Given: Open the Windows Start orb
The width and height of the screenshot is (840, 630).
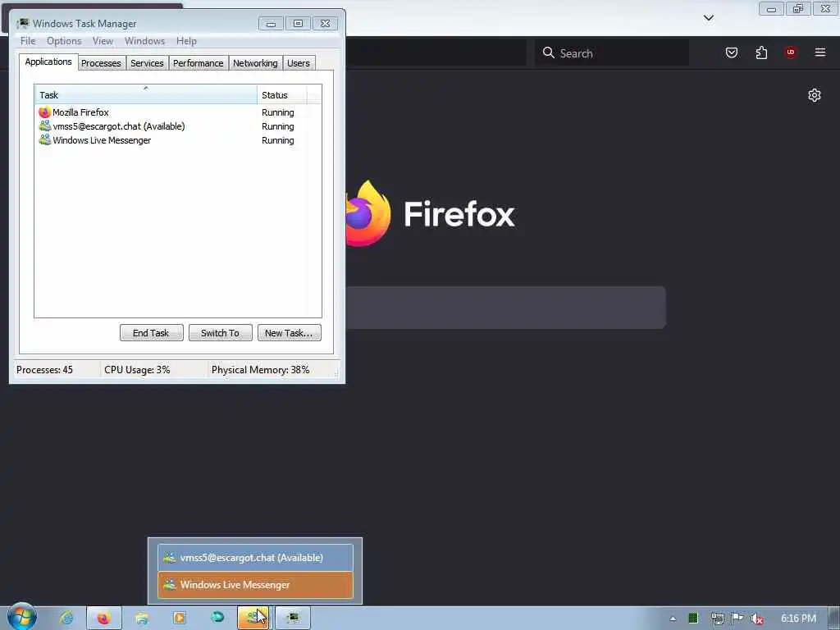Looking at the screenshot, I should click(21, 618).
